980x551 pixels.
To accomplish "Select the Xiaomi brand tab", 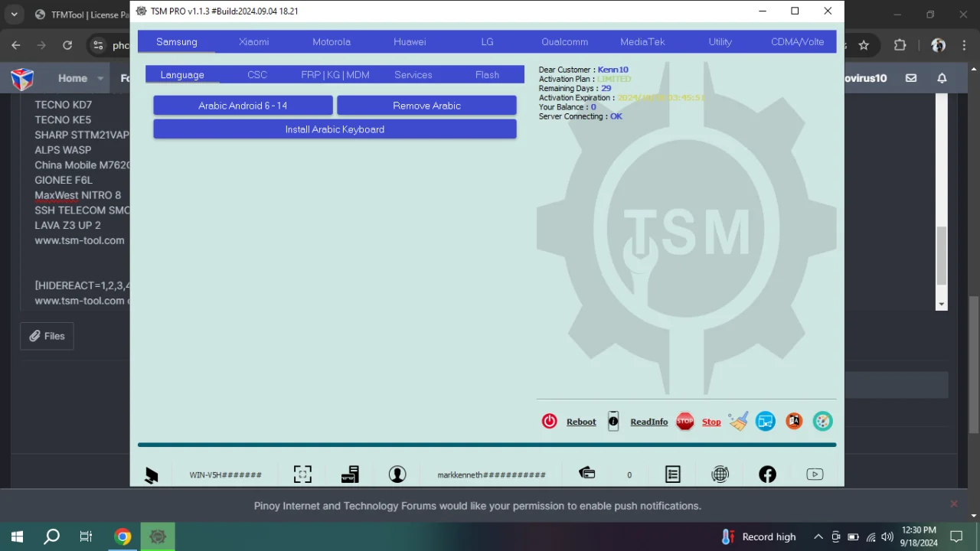I will (x=254, y=42).
